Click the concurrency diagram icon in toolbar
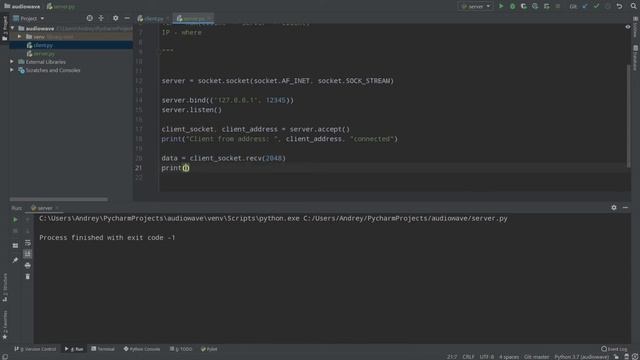 [547, 6]
